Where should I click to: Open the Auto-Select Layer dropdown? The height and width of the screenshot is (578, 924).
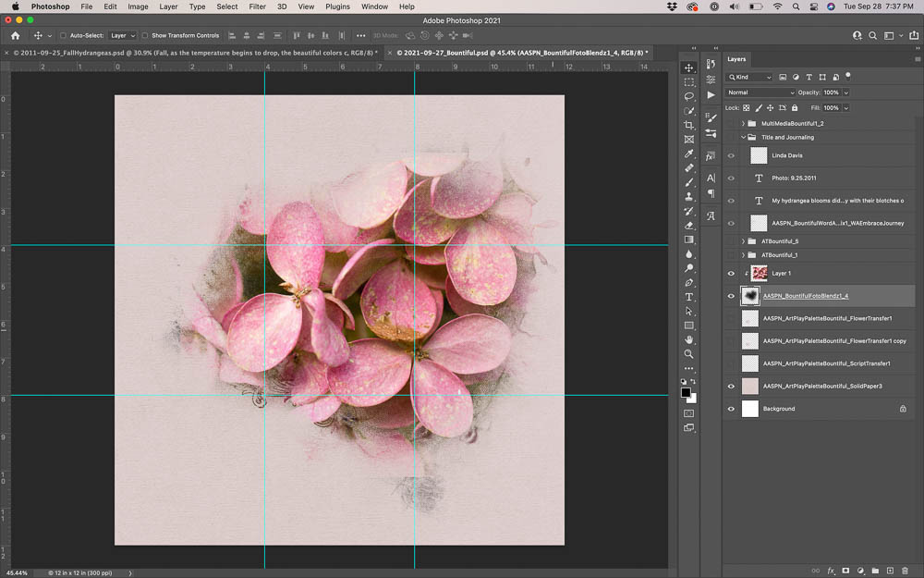123,35
